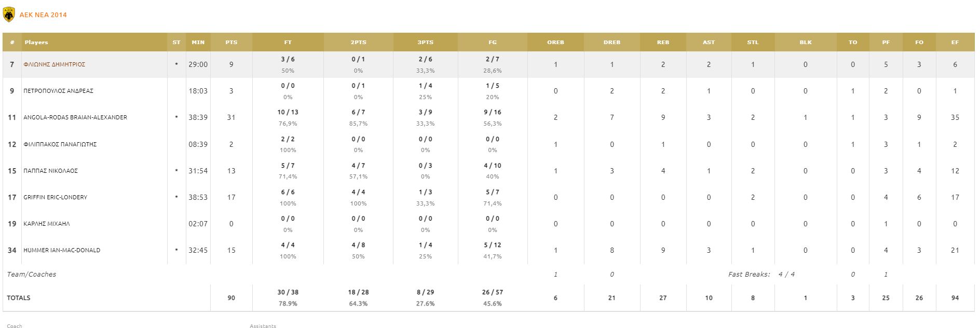Select player ΠΕΤΡΟΠΟΥΛΟΣ ΑΝΔΡΕΑΣ
Screen dimensions: 980x328
tap(58, 91)
